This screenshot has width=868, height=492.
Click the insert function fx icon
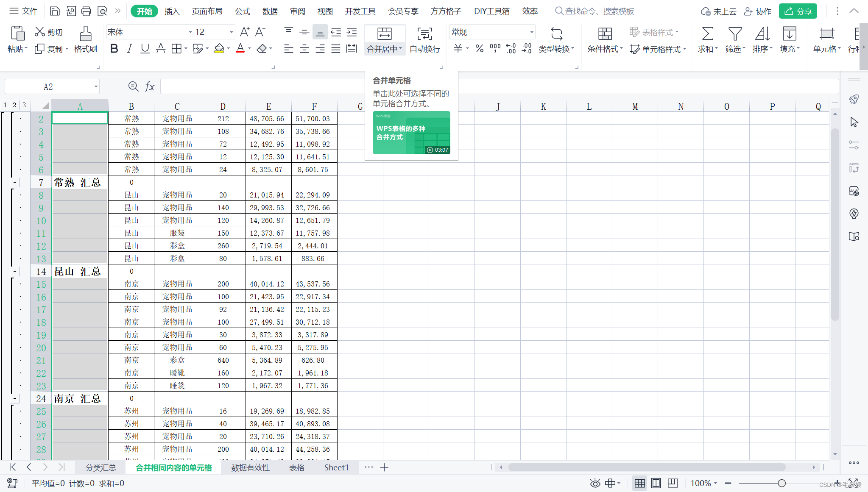pos(149,87)
